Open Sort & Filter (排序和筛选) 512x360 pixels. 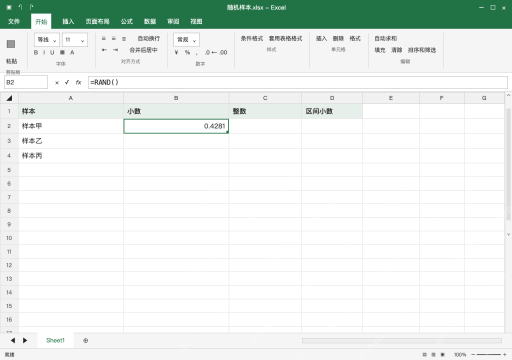coord(422,50)
